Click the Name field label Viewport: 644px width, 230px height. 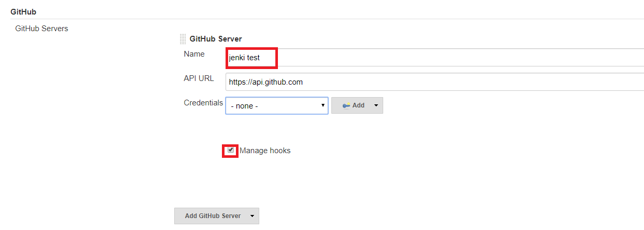pos(194,54)
